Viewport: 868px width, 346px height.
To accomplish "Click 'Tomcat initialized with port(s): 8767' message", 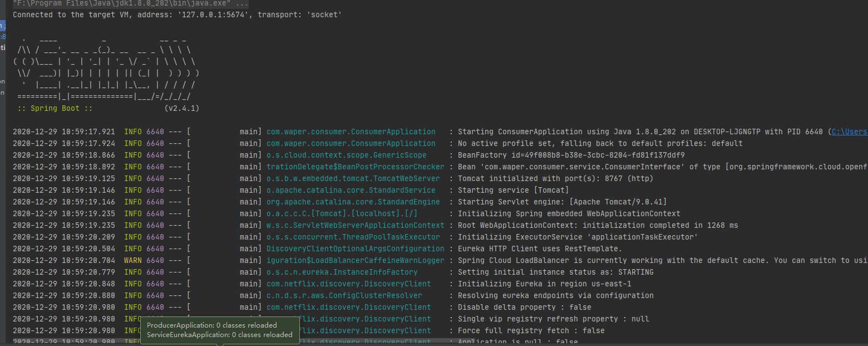I will [x=555, y=179].
